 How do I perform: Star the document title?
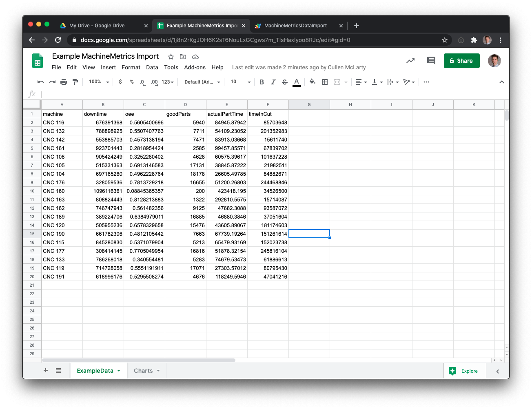click(171, 57)
